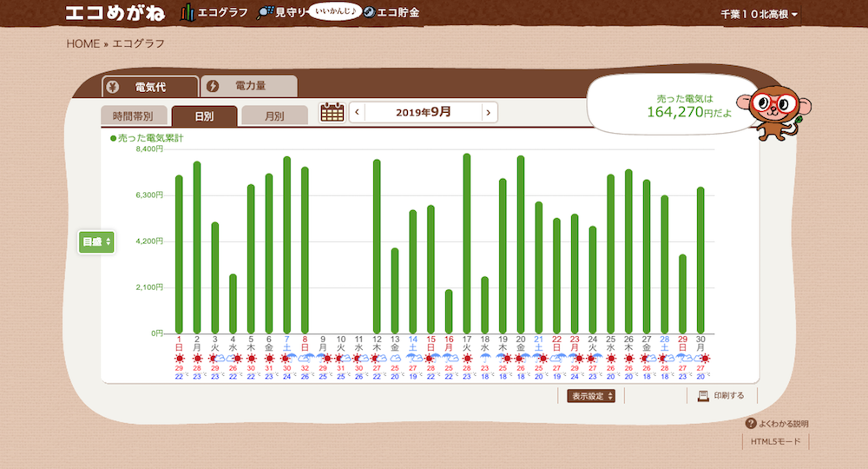The height and width of the screenshot is (469, 868).
Task: Click the 6,300円 axis label
Action: (x=149, y=195)
